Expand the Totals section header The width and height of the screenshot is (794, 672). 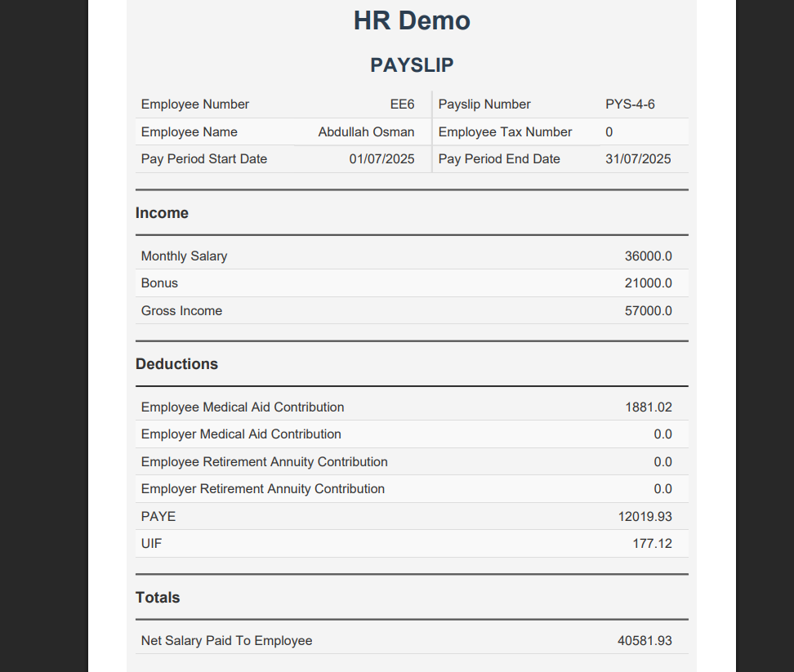[x=158, y=597]
